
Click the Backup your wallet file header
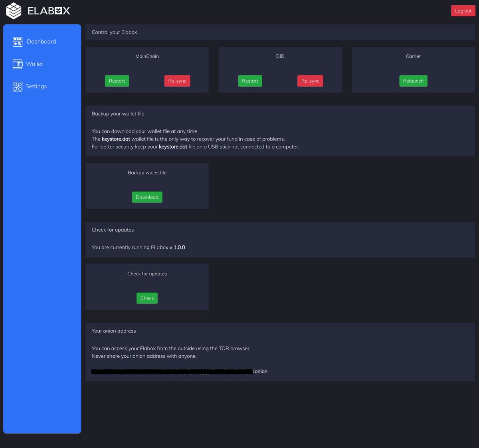(118, 113)
